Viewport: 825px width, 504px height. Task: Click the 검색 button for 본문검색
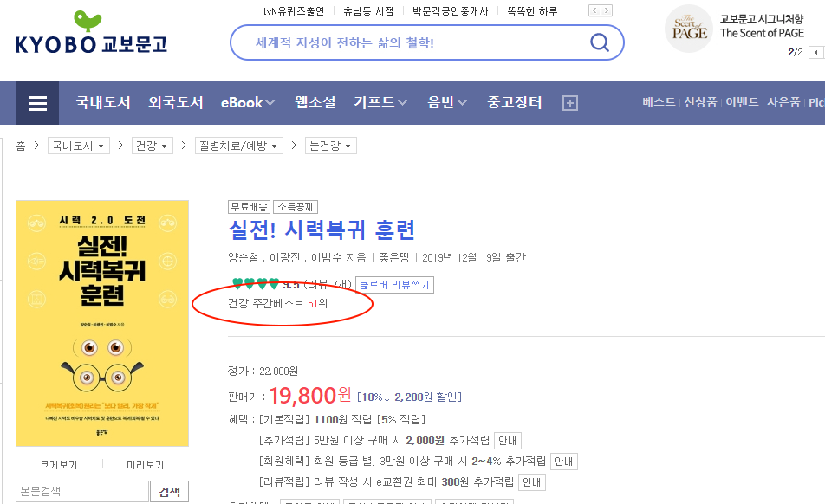[170, 491]
